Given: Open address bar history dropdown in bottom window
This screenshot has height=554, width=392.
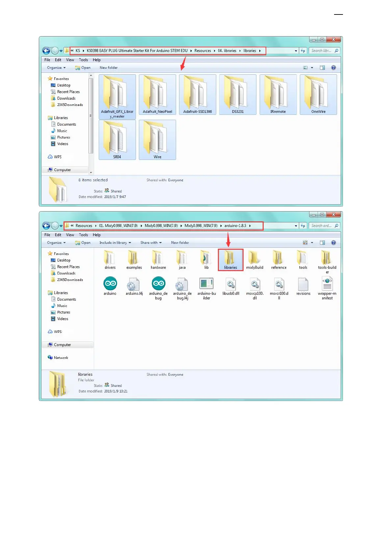Looking at the screenshot, I should 296,226.
